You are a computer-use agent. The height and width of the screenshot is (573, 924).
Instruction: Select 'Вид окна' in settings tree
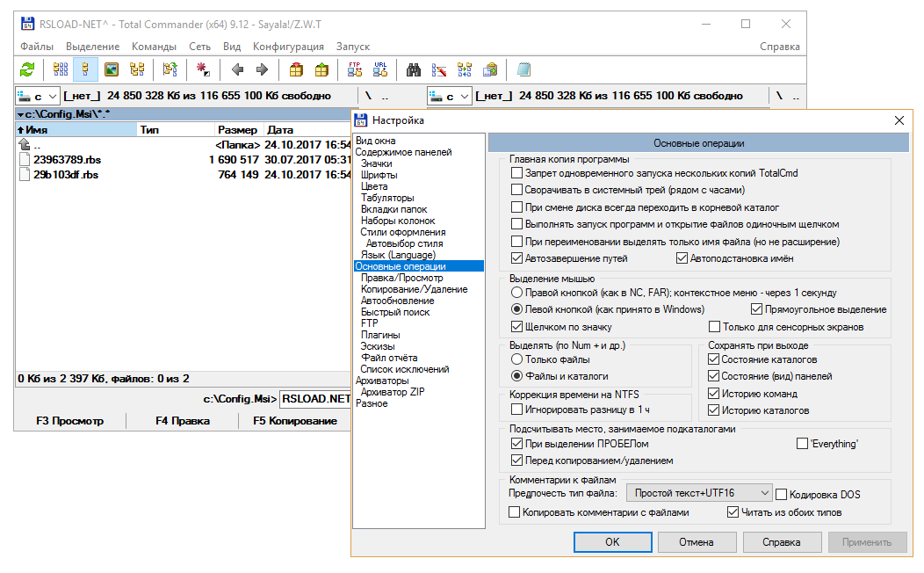375,141
